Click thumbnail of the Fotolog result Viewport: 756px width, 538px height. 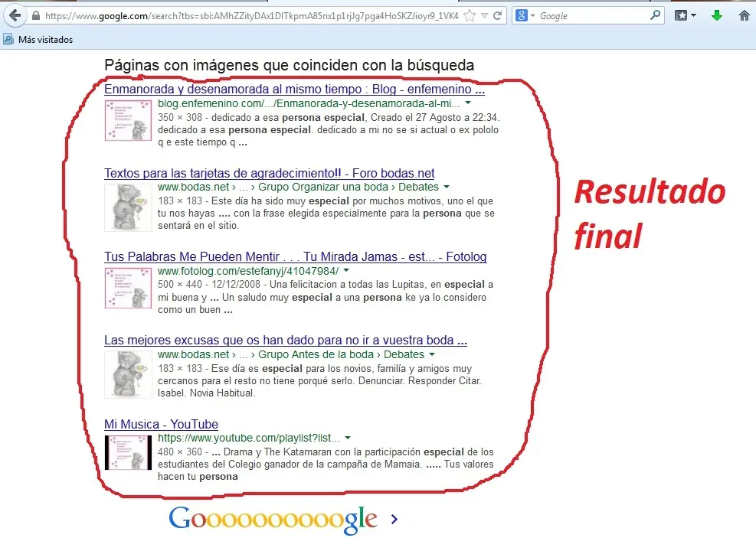128,288
